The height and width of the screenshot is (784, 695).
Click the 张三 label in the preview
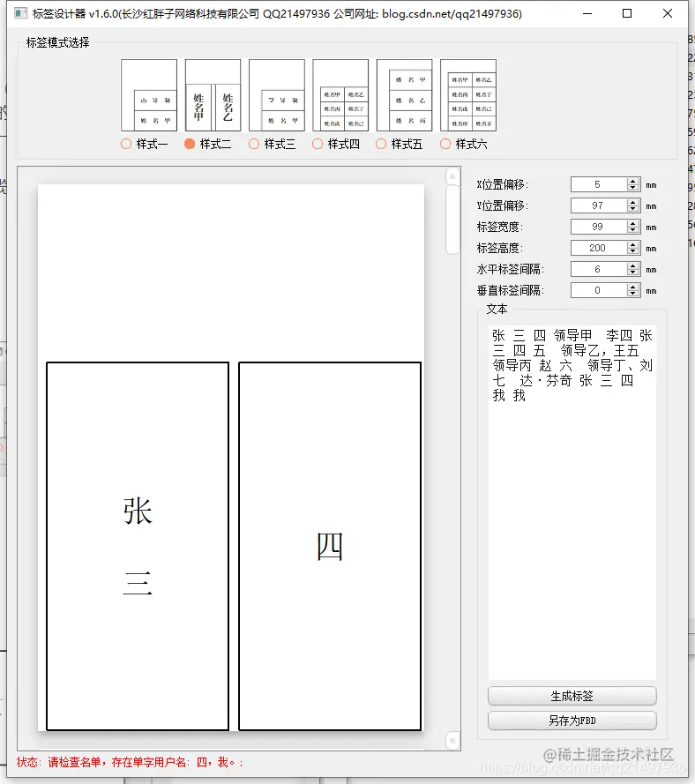(x=138, y=546)
